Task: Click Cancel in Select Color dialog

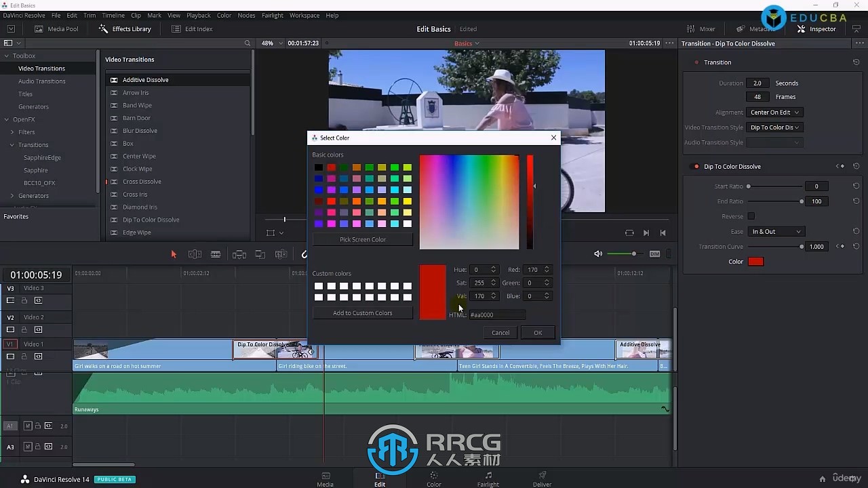Action: [500, 332]
